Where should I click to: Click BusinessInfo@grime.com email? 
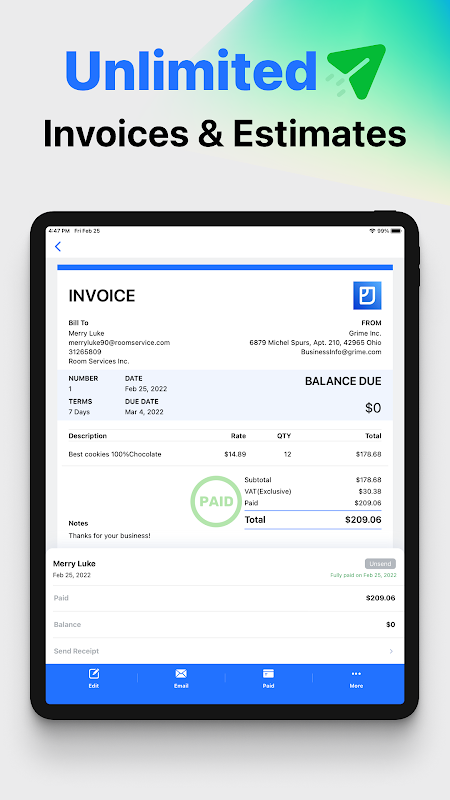click(x=341, y=352)
